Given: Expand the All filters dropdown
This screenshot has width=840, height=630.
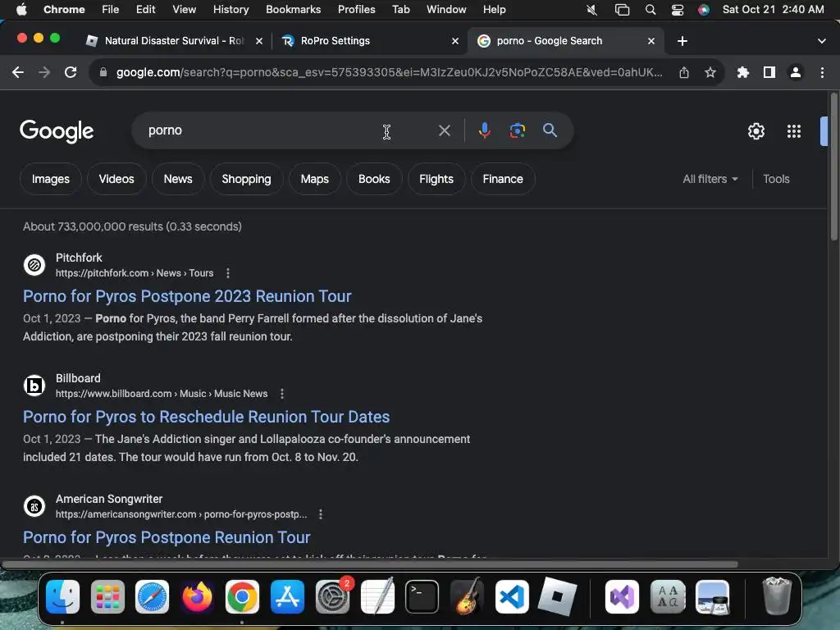Looking at the screenshot, I should [710, 179].
